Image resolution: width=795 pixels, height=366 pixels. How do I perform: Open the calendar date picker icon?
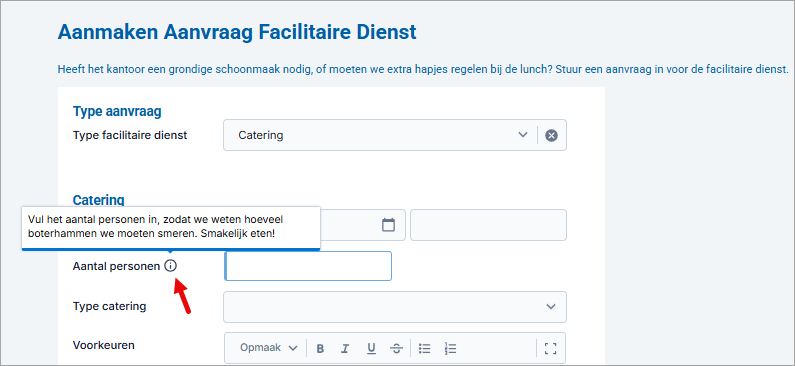tap(388, 225)
